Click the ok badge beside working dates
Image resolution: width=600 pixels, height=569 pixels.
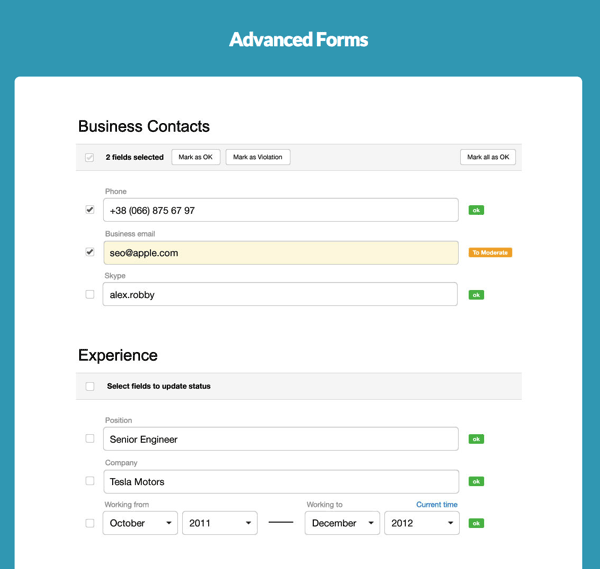tap(476, 523)
